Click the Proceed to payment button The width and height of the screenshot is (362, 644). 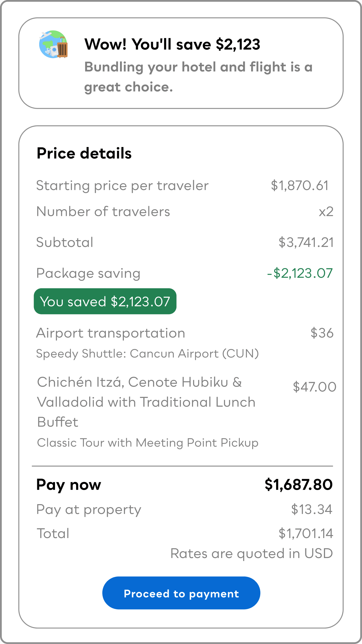181,593
